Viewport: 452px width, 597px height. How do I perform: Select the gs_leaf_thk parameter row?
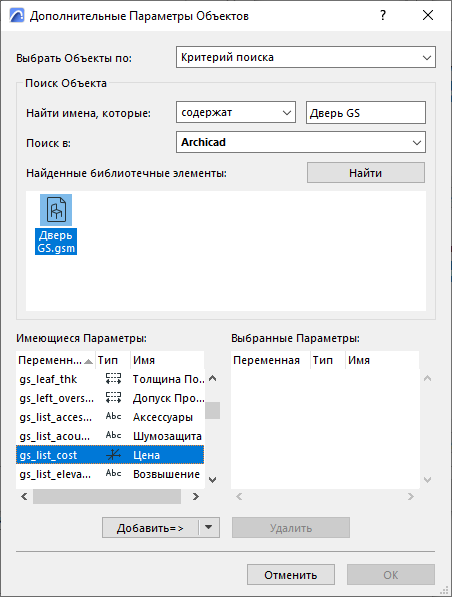point(110,379)
